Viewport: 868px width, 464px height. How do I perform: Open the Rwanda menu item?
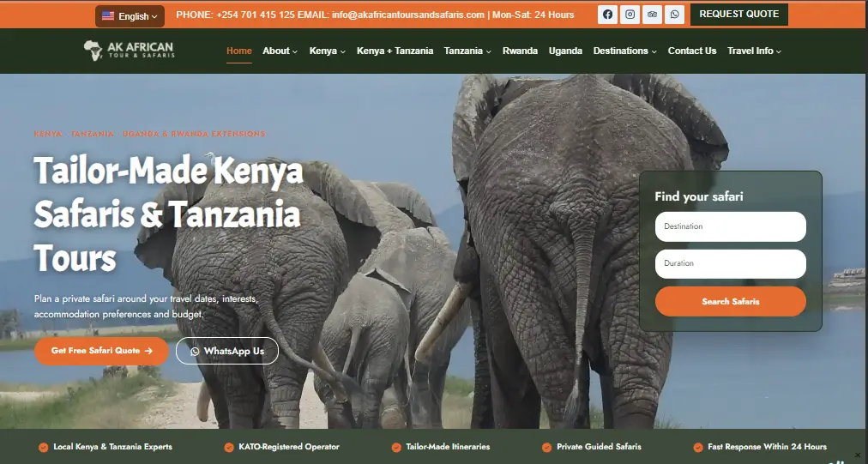click(x=520, y=51)
